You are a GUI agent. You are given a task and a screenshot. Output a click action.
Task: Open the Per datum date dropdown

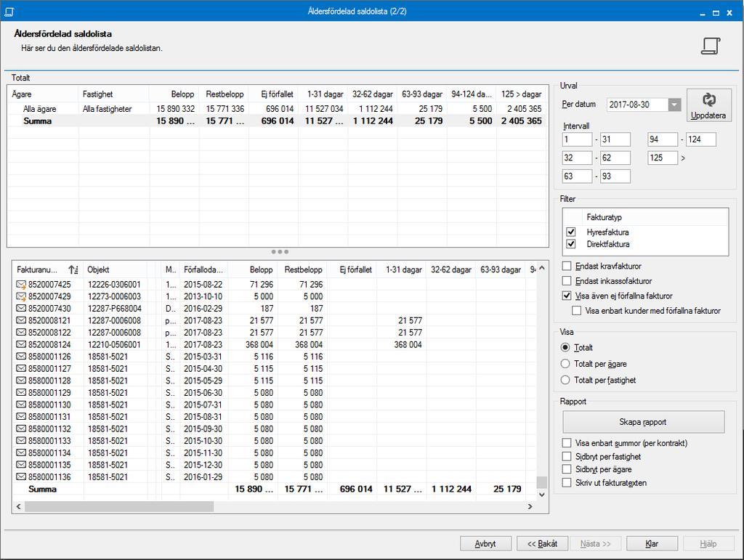[674, 105]
